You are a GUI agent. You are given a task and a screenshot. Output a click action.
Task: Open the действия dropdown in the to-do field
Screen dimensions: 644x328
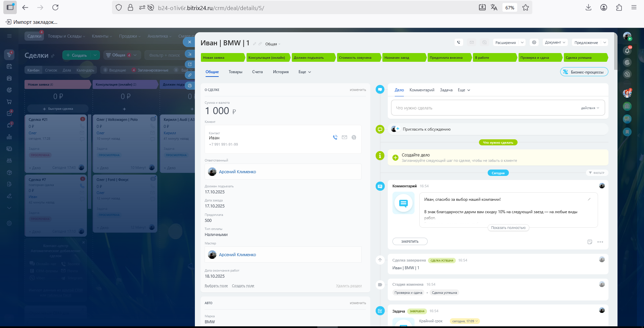(x=590, y=108)
